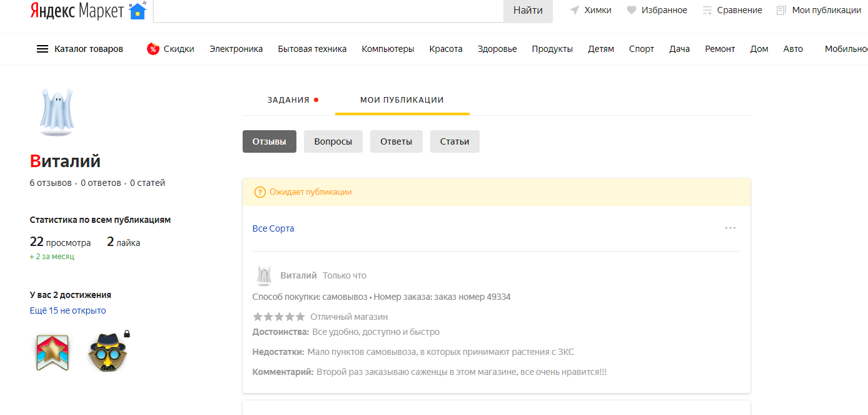
Task: Switch to the Задания tab
Action: [x=288, y=100]
